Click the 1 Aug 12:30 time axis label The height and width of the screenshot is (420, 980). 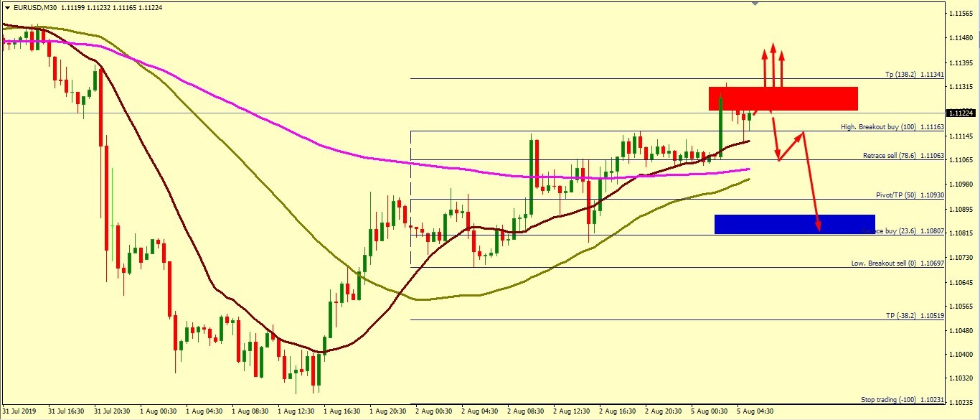(x=296, y=412)
